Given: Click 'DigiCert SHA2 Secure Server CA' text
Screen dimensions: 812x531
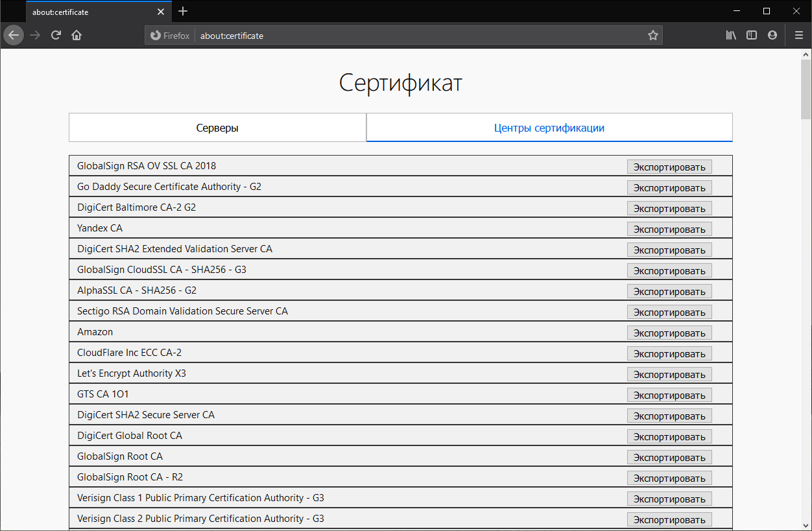Looking at the screenshot, I should (x=146, y=415).
